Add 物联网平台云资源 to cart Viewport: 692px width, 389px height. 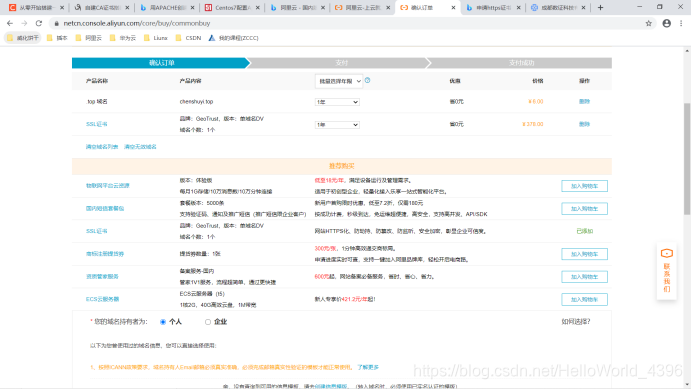584,186
